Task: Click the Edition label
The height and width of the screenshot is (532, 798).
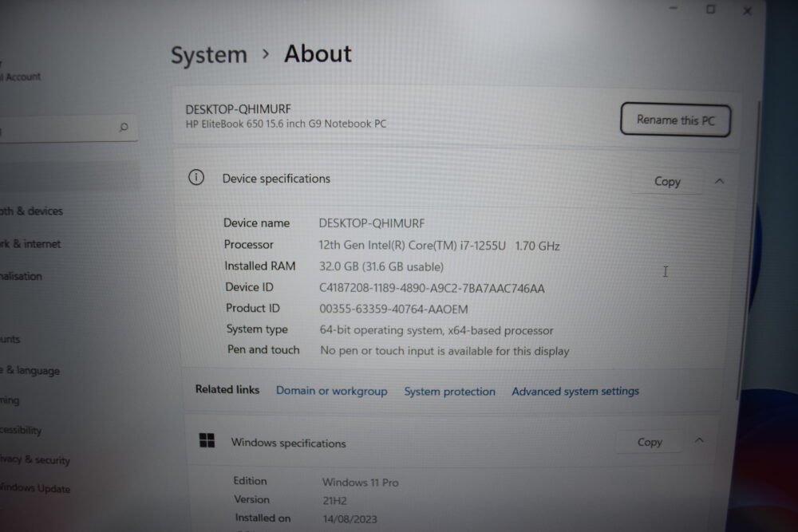Action: [250, 481]
